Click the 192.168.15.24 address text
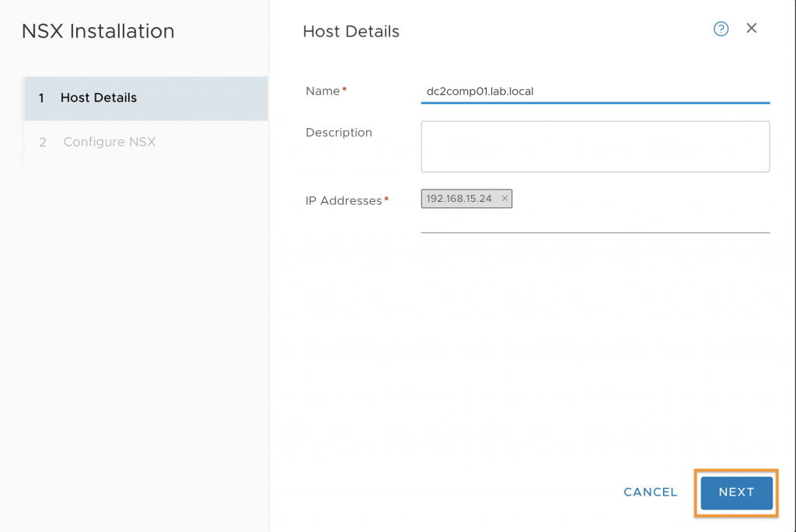 tap(459, 198)
